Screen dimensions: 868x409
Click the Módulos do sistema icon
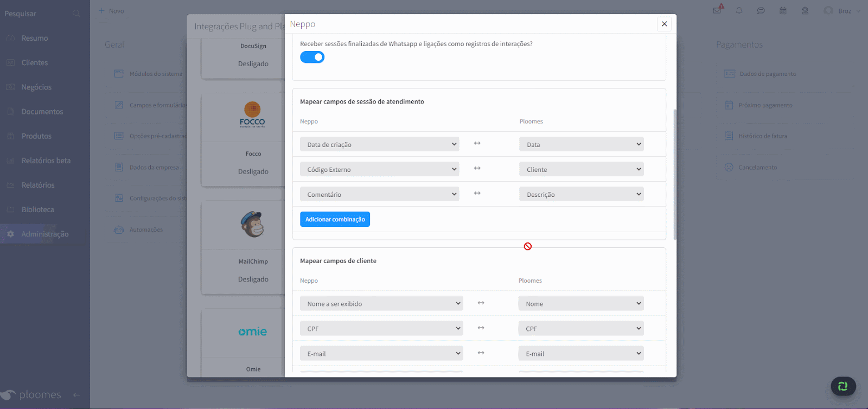point(119,74)
